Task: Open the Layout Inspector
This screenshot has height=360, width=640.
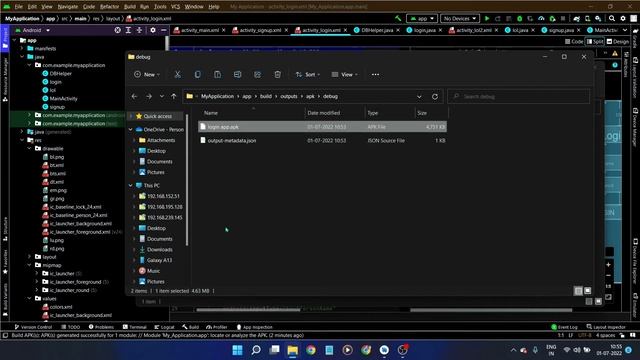Action: click(x=606, y=327)
